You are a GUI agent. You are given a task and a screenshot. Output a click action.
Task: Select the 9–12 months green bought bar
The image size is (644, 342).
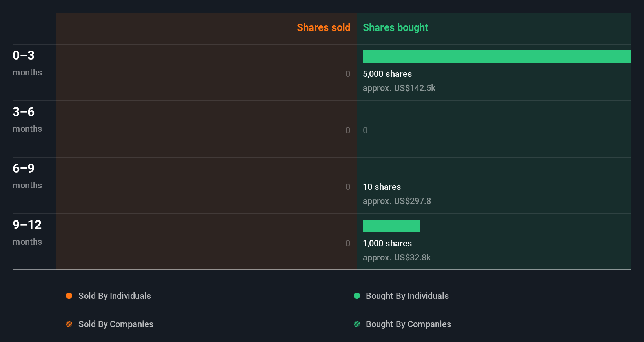click(x=391, y=226)
